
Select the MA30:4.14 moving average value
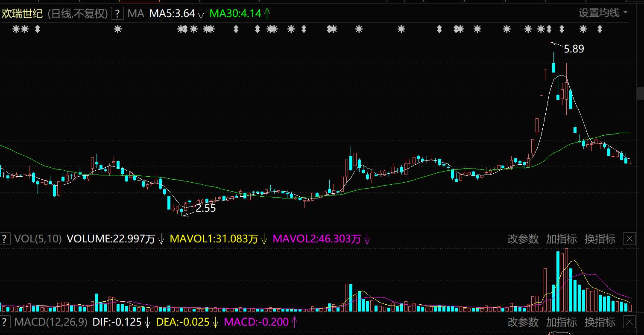[235, 14]
